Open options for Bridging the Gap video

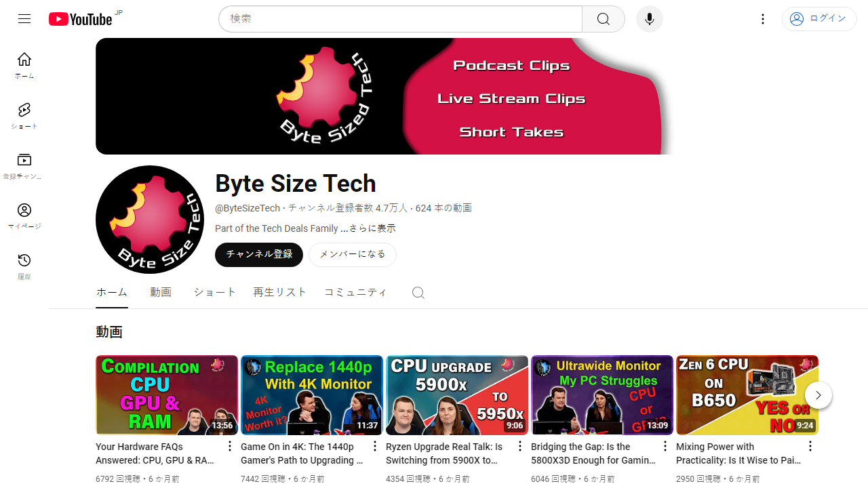coord(665,446)
